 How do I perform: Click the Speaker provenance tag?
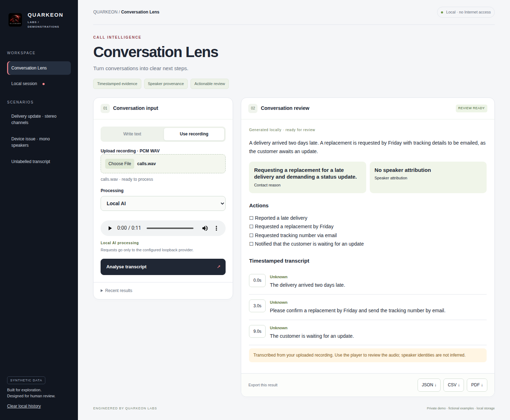tap(166, 84)
